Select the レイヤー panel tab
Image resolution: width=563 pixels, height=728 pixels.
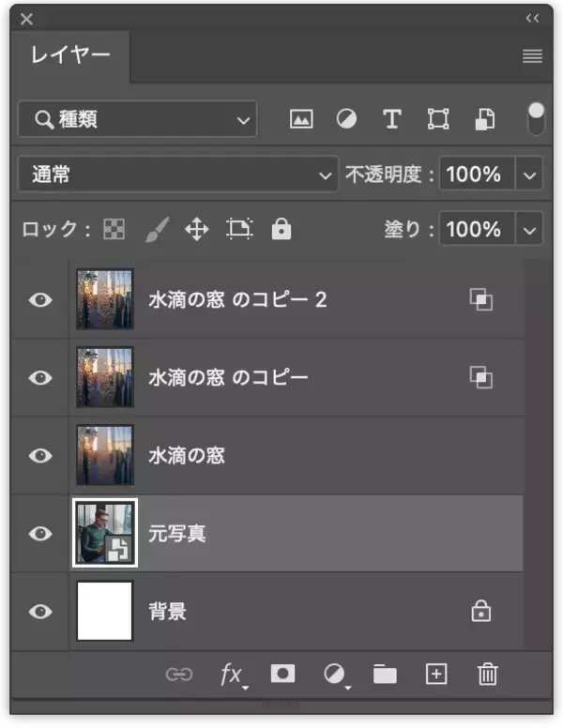(x=70, y=55)
